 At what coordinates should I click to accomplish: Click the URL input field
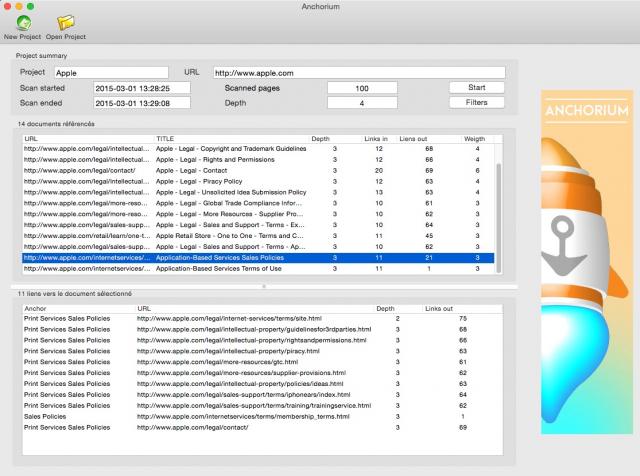[x=358, y=72]
